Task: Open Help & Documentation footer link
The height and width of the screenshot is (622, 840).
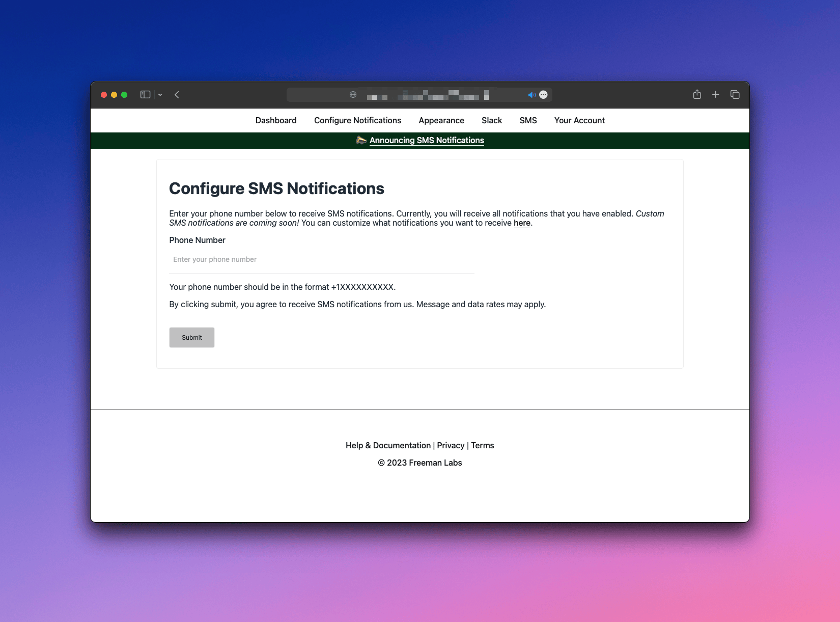Action: tap(388, 446)
